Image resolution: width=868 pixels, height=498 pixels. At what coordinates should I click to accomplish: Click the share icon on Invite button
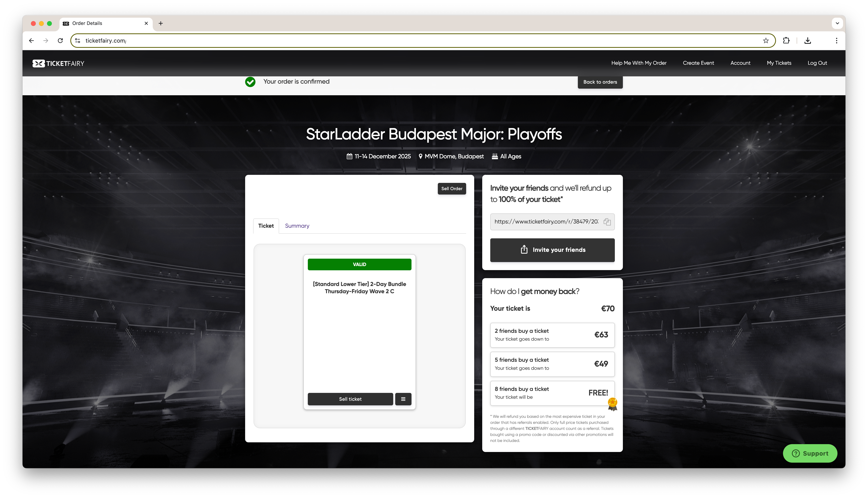tap(524, 249)
